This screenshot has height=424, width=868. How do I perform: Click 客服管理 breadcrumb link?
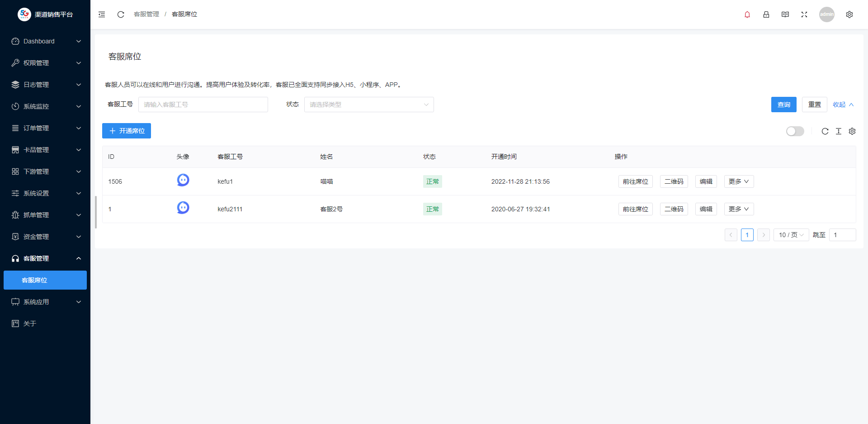tap(146, 14)
